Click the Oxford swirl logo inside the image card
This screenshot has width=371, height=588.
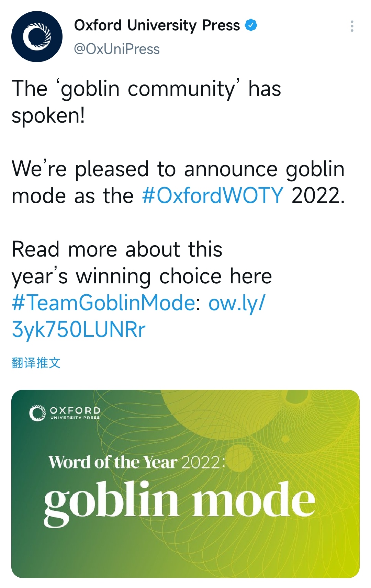click(37, 413)
